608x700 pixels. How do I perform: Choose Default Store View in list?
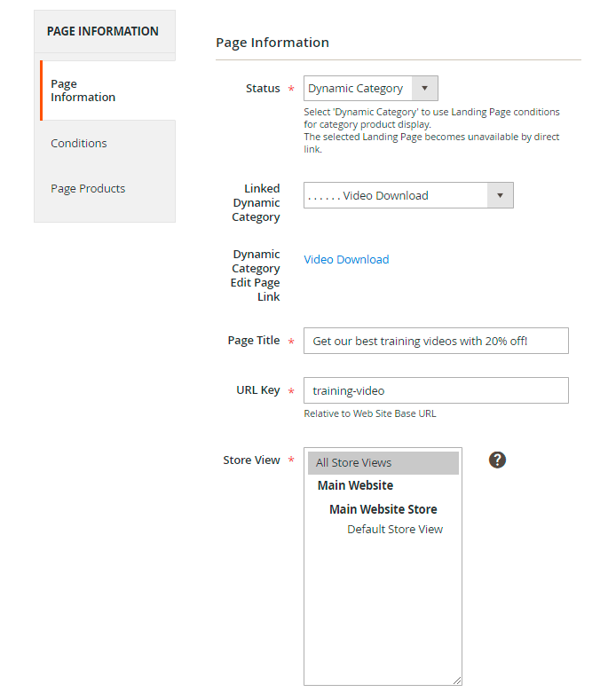pos(394,530)
